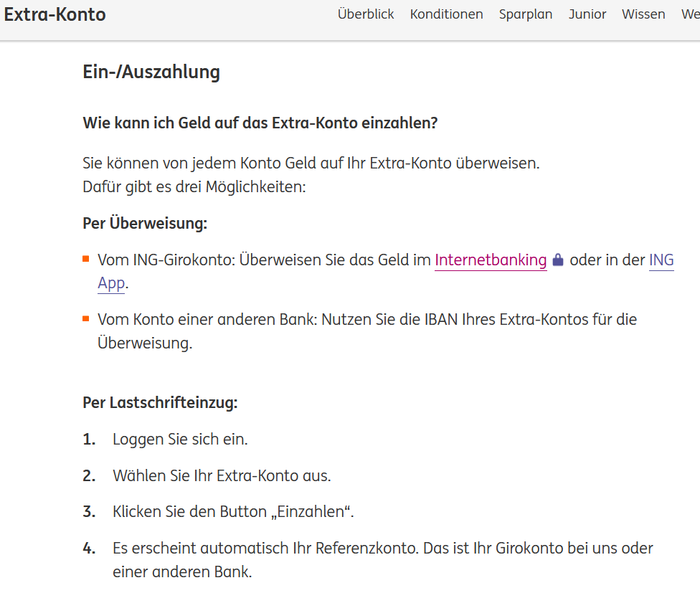
Task: Select the Junior navigation item
Action: [587, 14]
